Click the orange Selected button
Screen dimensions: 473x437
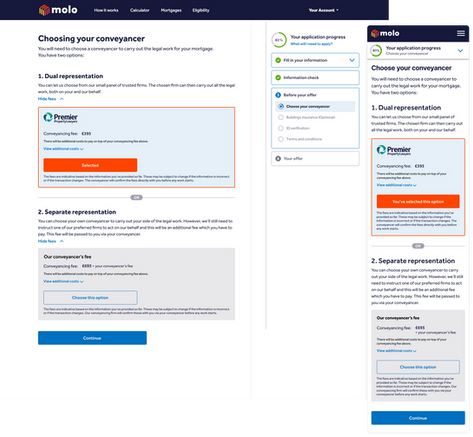[x=90, y=165]
